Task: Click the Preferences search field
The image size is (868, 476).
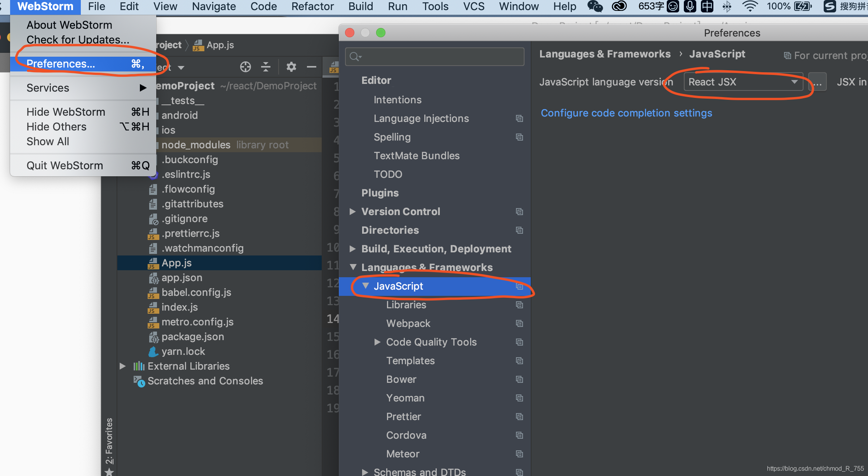Action: tap(439, 57)
